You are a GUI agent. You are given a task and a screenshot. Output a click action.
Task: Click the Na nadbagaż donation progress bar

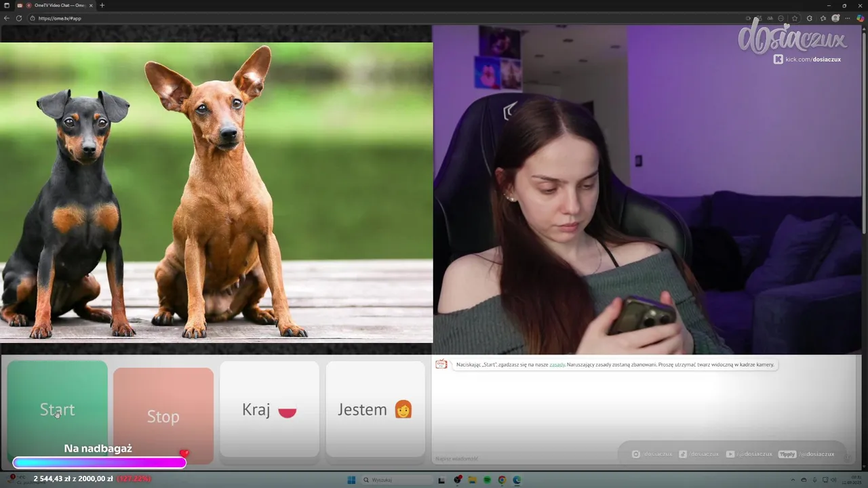click(99, 463)
